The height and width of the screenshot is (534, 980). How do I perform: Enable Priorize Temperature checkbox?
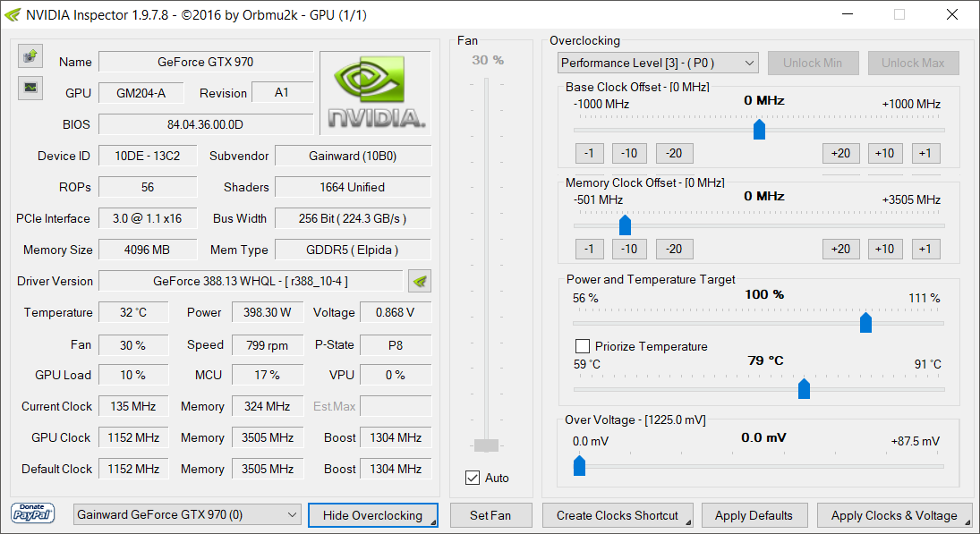582,346
